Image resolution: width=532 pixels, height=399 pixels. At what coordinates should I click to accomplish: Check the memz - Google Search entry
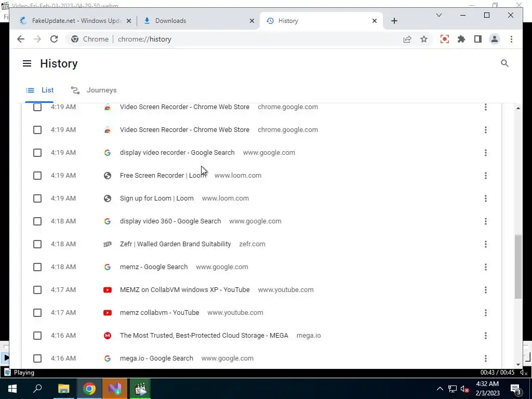coord(37,267)
